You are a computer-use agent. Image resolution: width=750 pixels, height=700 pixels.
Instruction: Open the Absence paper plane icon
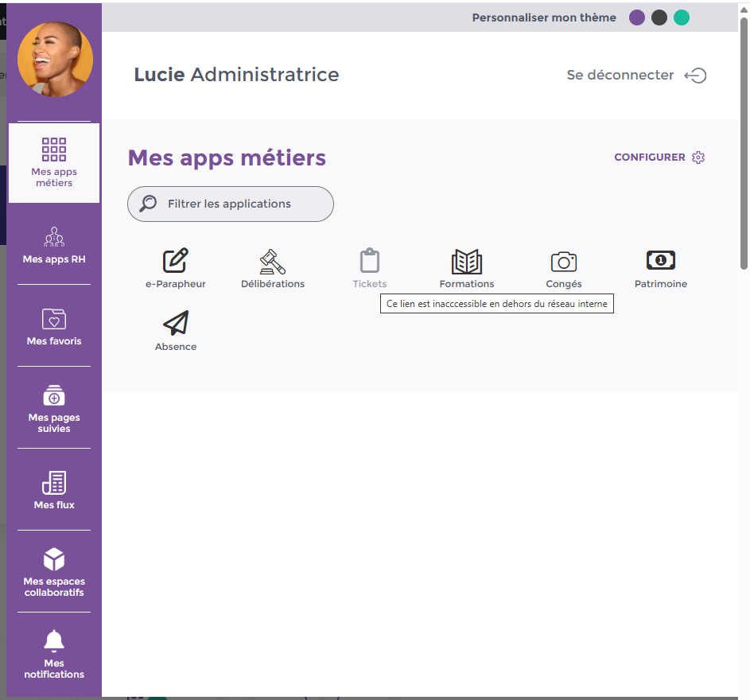coord(176,323)
